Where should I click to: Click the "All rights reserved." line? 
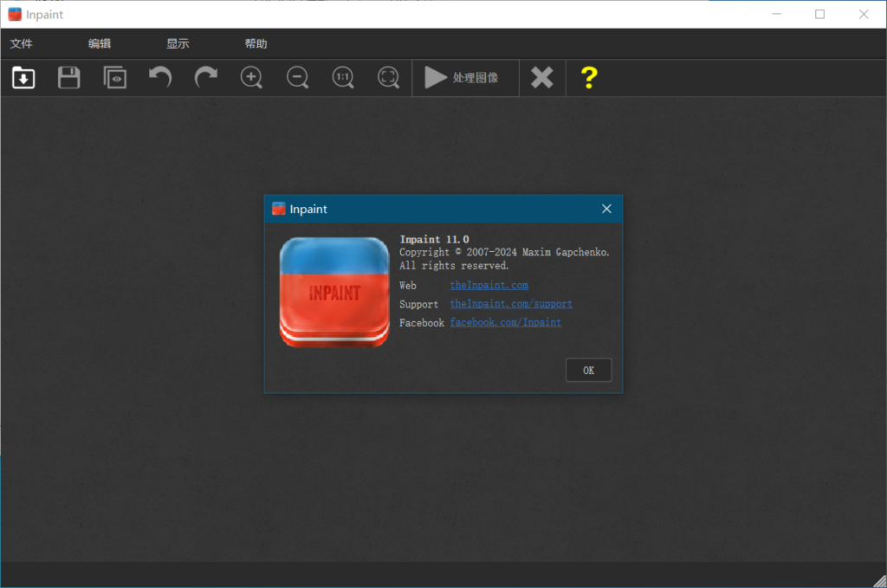tap(454, 266)
